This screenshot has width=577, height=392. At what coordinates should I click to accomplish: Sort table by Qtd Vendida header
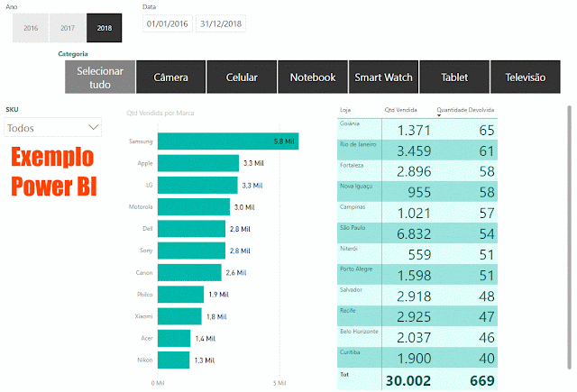(x=400, y=110)
